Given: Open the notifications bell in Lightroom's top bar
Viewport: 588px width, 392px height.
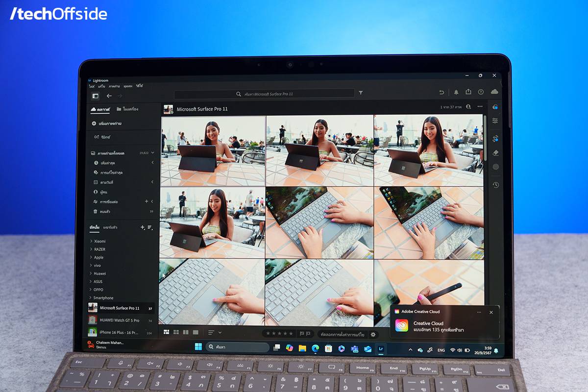Looking at the screenshot, I should click(456, 92).
